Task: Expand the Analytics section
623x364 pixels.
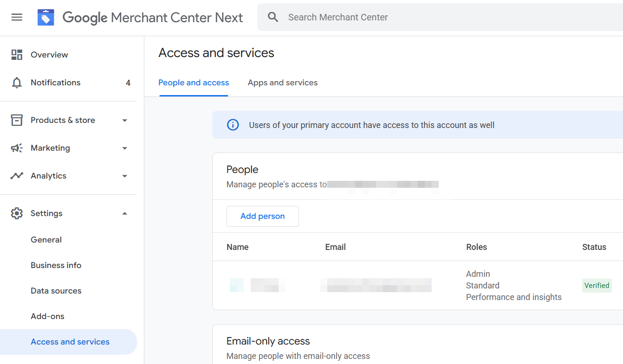Action: tap(124, 176)
